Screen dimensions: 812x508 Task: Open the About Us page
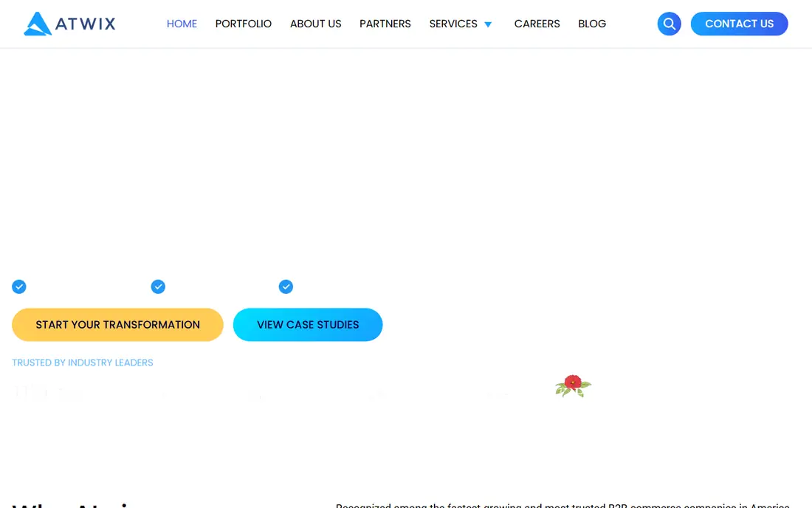(315, 24)
